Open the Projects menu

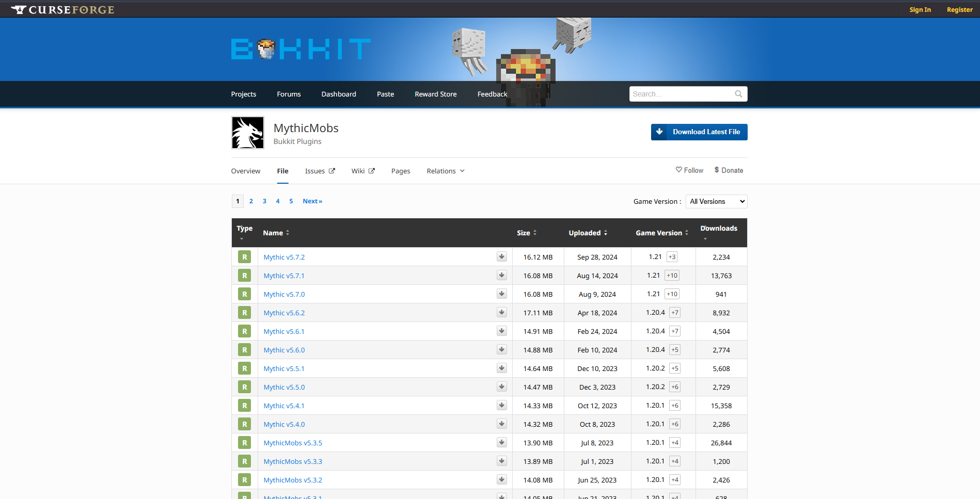coord(244,94)
